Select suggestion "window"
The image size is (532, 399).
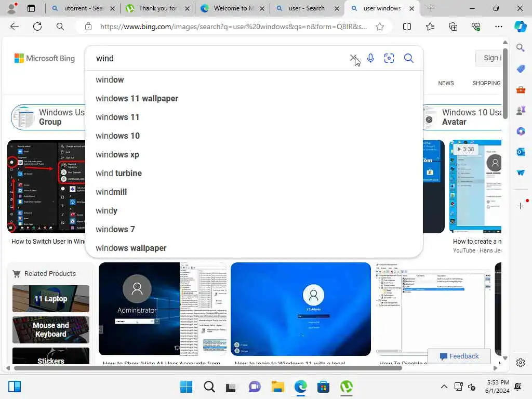click(x=254, y=79)
